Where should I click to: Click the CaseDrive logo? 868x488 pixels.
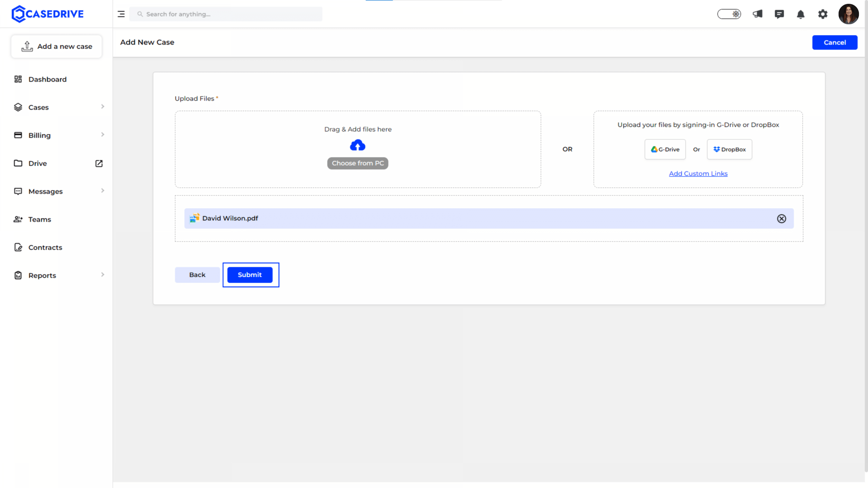click(48, 14)
